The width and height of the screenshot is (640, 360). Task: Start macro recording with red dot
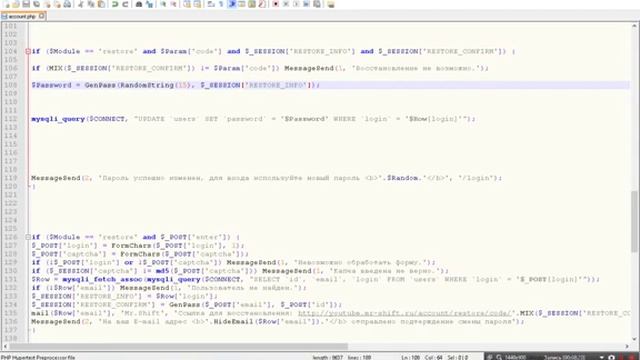point(276,4)
